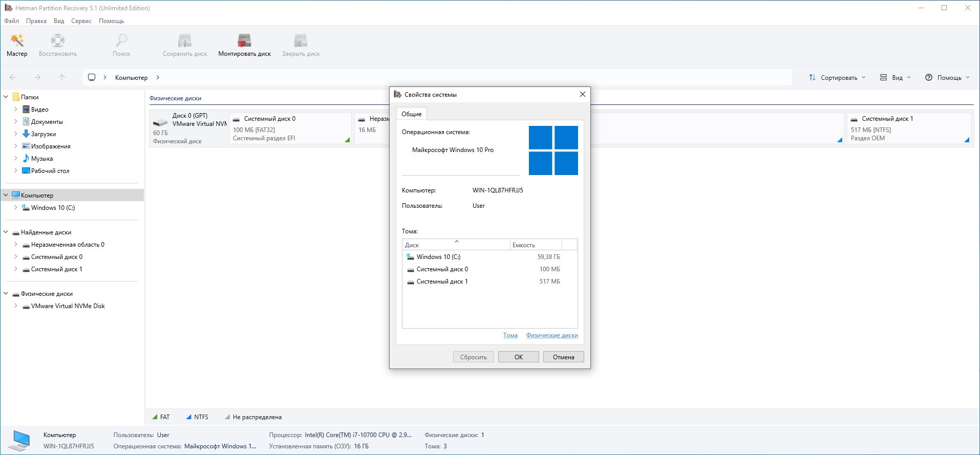
Task: Click the navigate up arrow icon
Action: click(x=62, y=77)
